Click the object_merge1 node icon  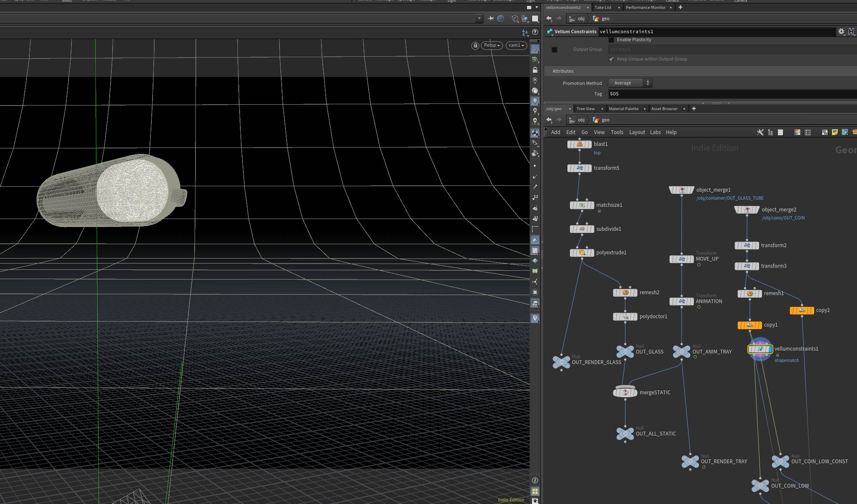[682, 190]
